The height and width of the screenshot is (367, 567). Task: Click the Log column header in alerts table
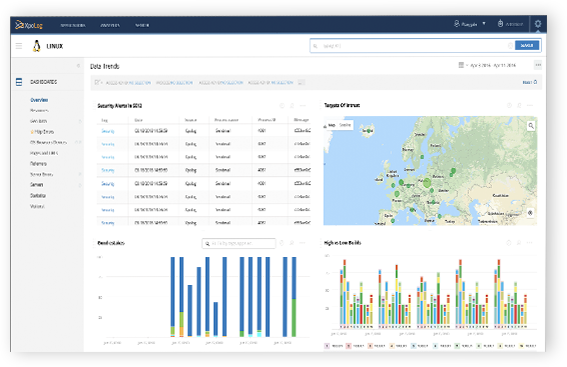[x=105, y=120]
